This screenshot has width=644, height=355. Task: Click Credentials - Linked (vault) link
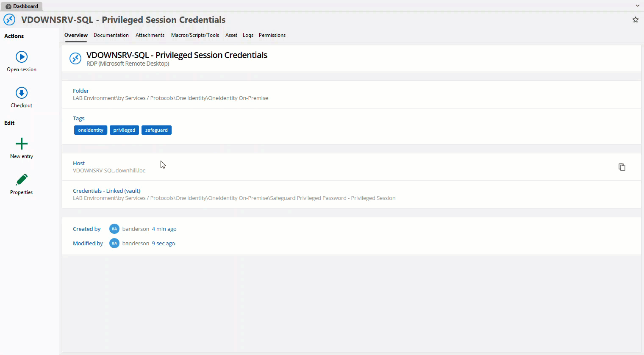(106, 191)
